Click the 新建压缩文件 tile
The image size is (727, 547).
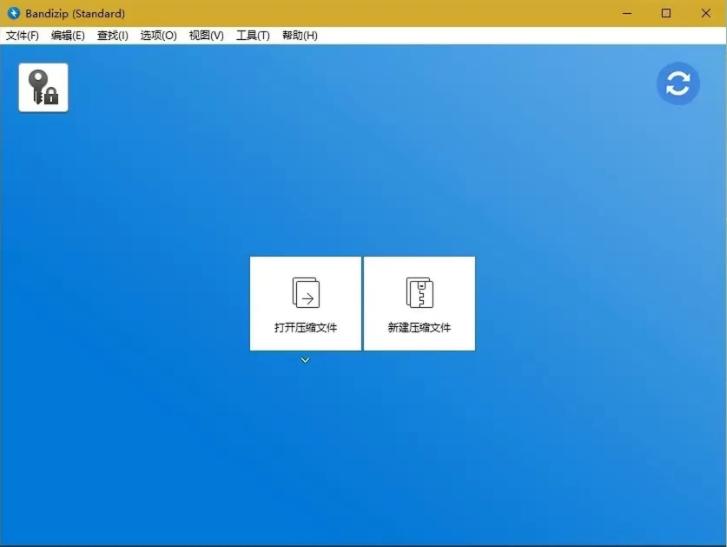419,304
